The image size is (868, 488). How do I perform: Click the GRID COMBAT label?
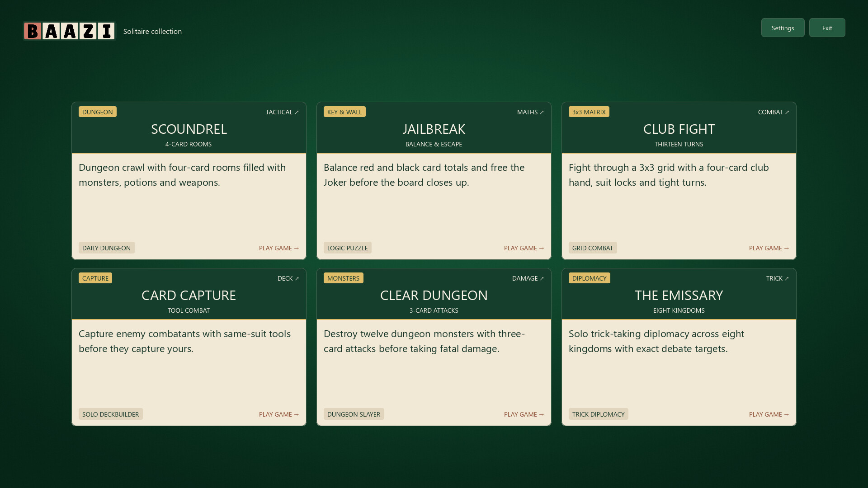[593, 248]
